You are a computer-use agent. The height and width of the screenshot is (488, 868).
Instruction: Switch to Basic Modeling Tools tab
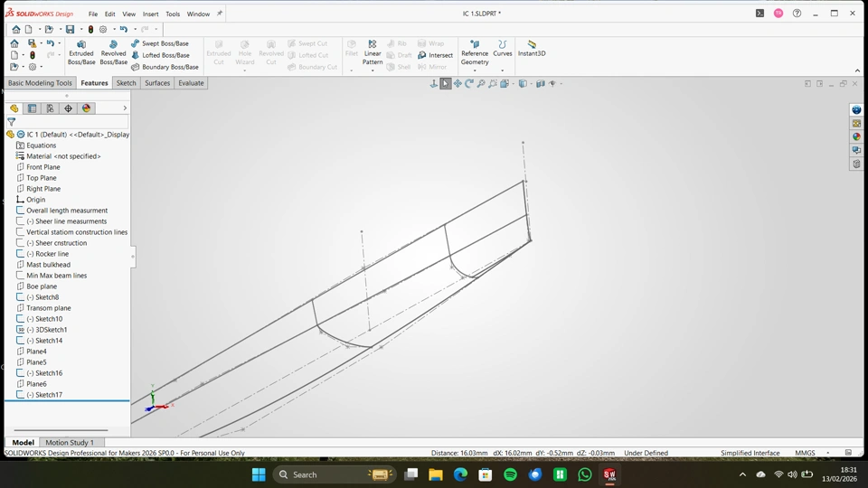tap(40, 83)
